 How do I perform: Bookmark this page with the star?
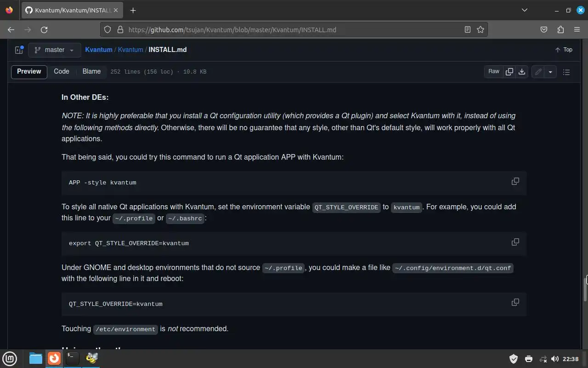[x=481, y=29]
